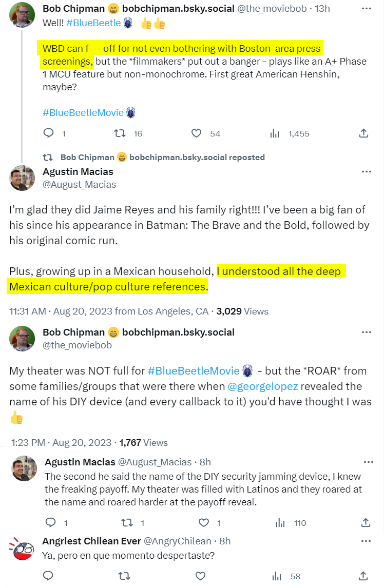Open more options on Agustin Macias's main tweet
This screenshot has height=588, width=384.
(367, 172)
